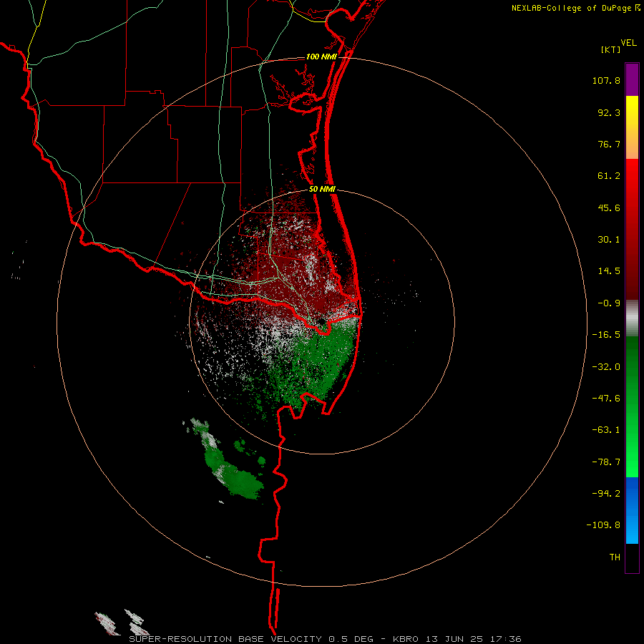Click the 100 NMI range ring label

[x=321, y=57]
